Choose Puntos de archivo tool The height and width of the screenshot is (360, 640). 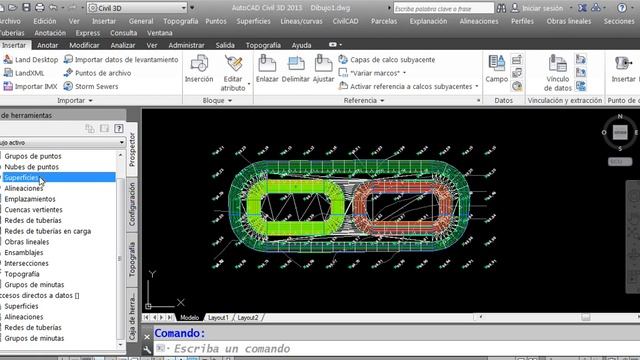click(x=97, y=73)
